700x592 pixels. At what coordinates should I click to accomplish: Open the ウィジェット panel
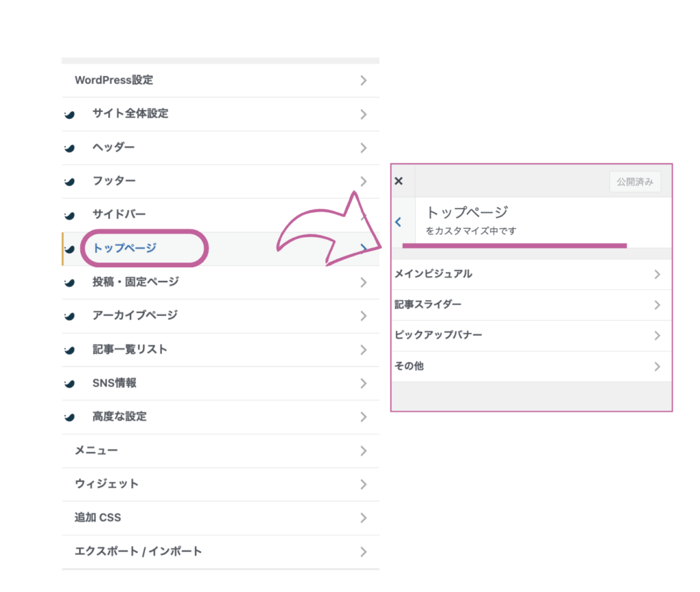(x=107, y=484)
